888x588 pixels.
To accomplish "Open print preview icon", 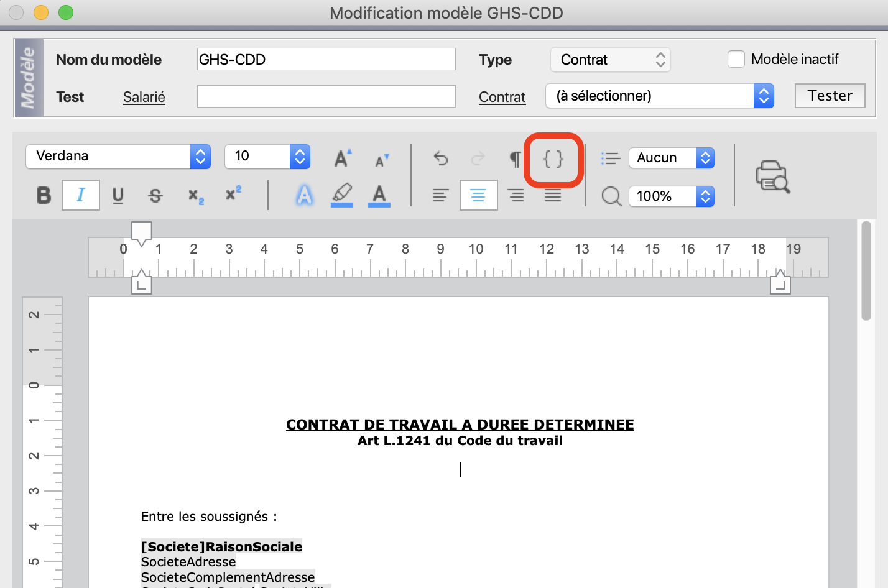I will 772,177.
